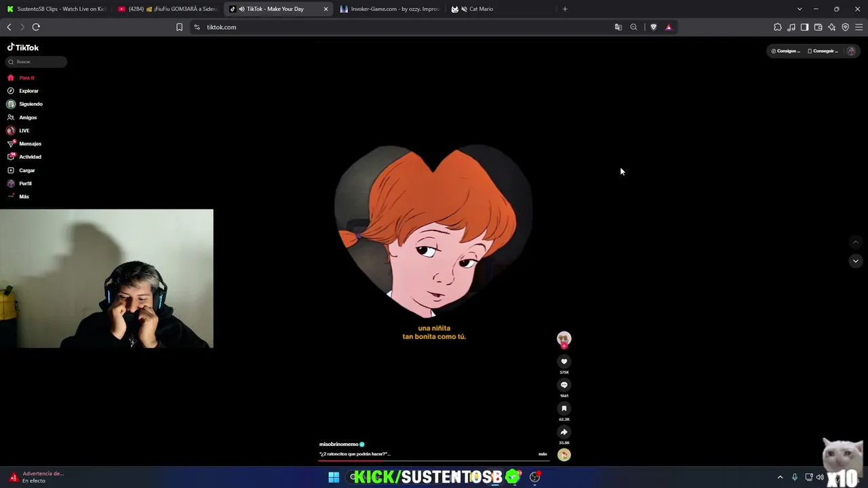Expand the Más menu in the sidebar
This screenshot has height=488, width=868.
pyautogui.click(x=18, y=197)
